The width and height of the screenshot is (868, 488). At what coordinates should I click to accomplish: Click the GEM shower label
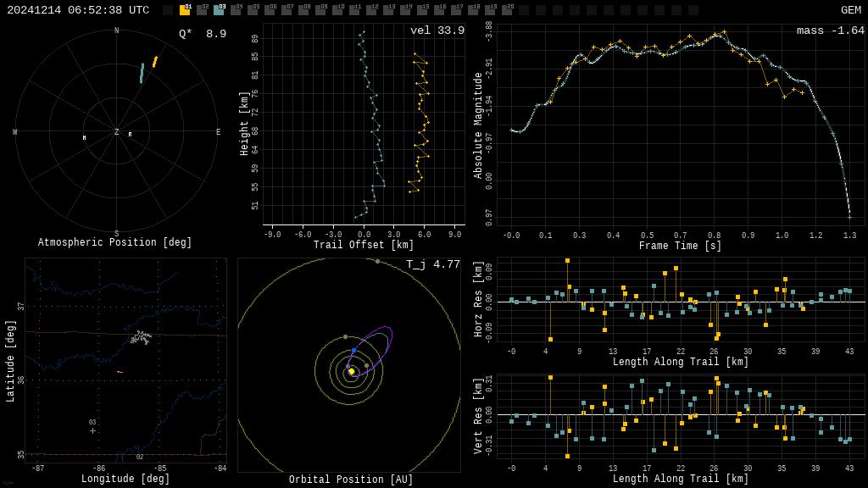click(x=850, y=10)
